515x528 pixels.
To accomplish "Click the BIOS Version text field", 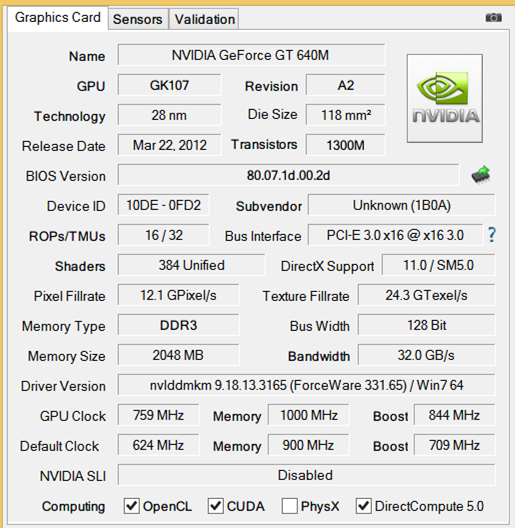I will click(x=288, y=175).
